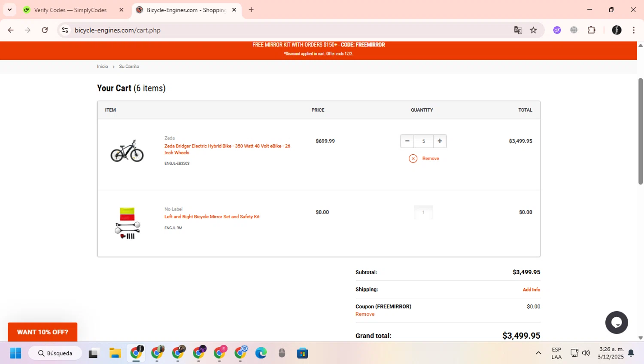Click the WANT 10% OFF? button
Viewport: 644px width, 364px height.
(43, 332)
